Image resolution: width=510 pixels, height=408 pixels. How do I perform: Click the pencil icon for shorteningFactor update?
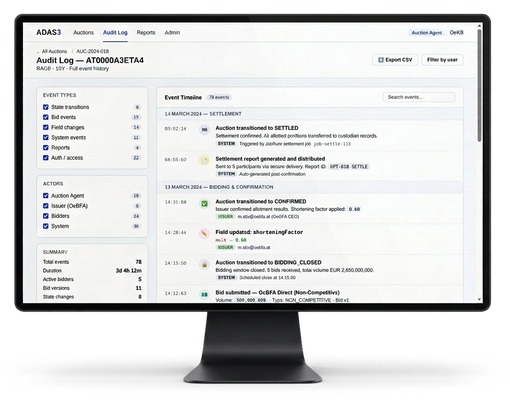pos(204,234)
